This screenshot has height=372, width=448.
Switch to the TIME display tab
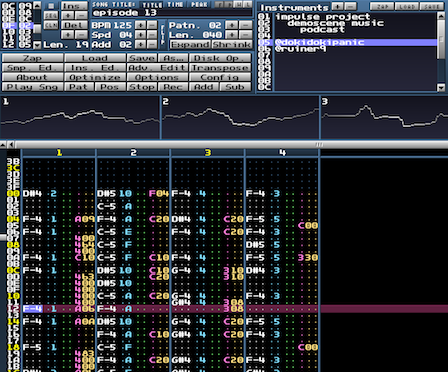175,4
